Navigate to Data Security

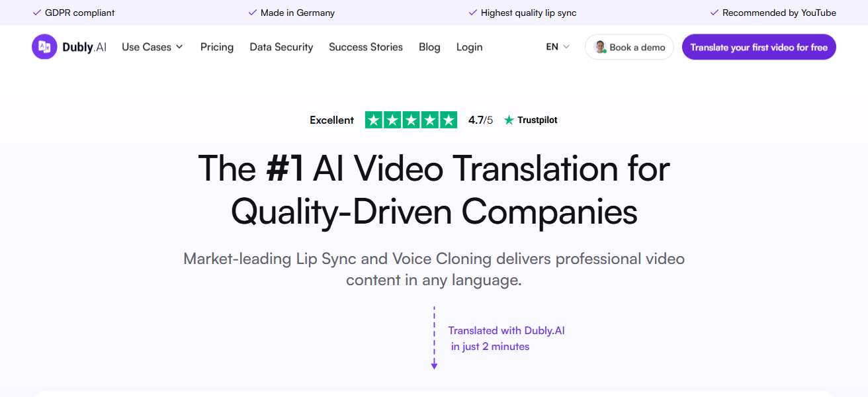(281, 47)
